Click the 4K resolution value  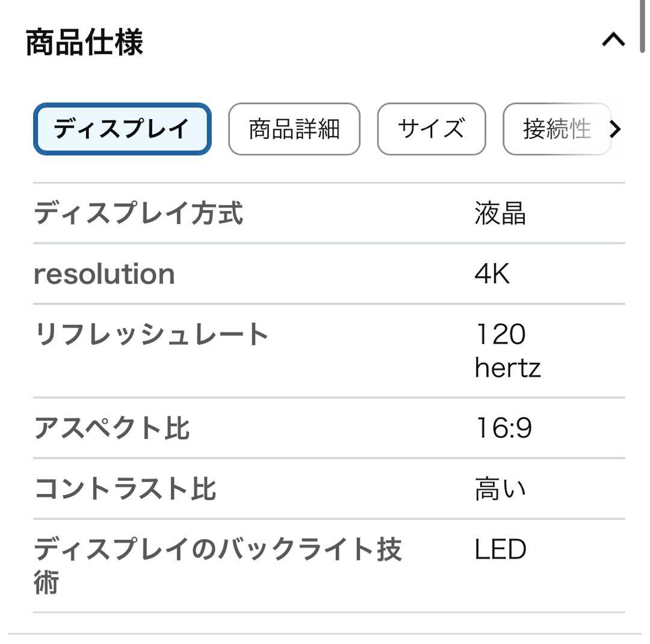[x=492, y=274]
